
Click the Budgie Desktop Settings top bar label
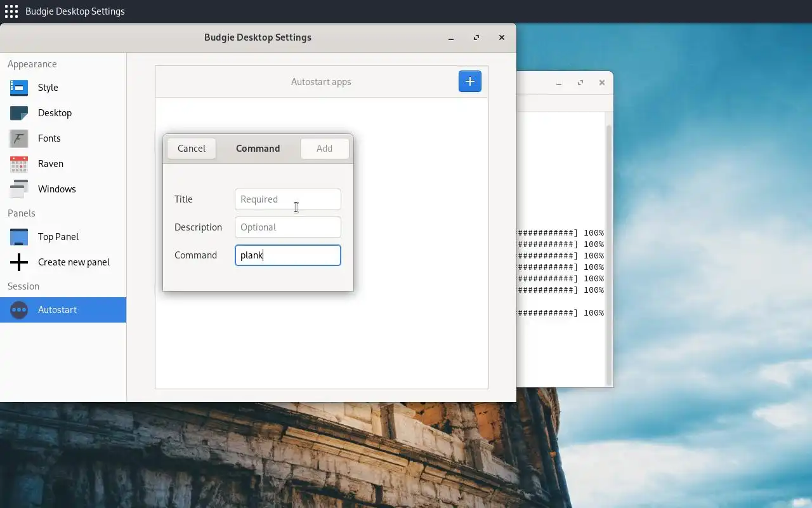pyautogui.click(x=75, y=11)
